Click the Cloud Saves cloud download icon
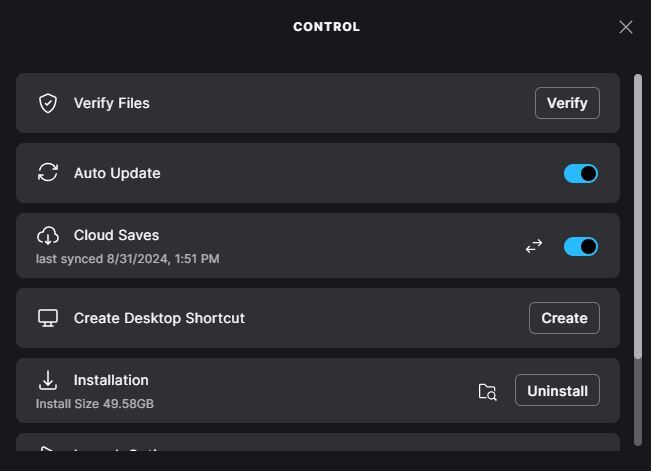Image resolution: width=651 pixels, height=471 pixels. 48,236
